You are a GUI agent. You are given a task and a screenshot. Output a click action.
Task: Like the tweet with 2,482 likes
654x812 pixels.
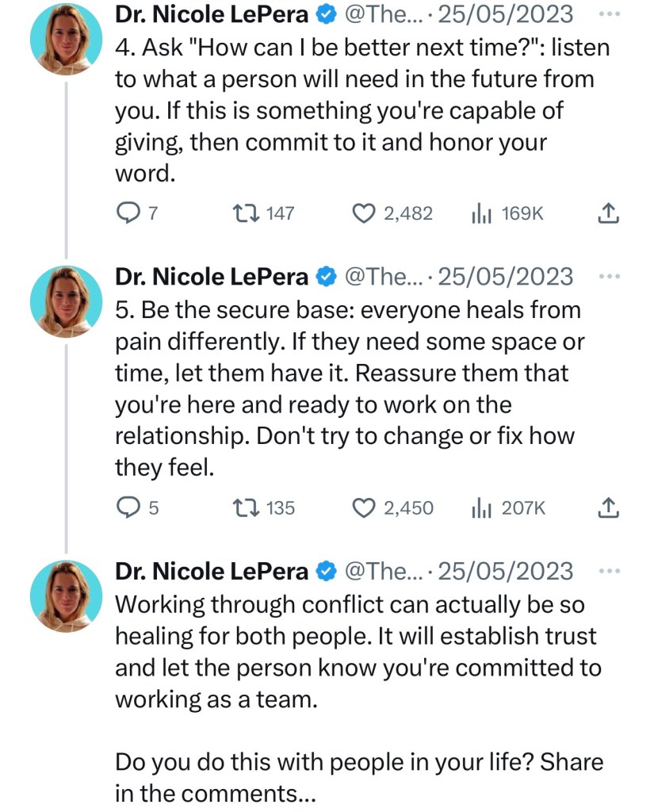click(x=363, y=213)
